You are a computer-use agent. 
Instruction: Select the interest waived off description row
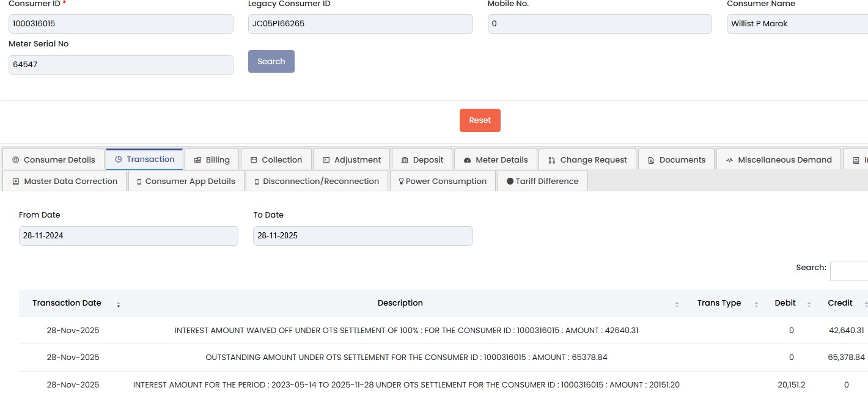[406, 331]
